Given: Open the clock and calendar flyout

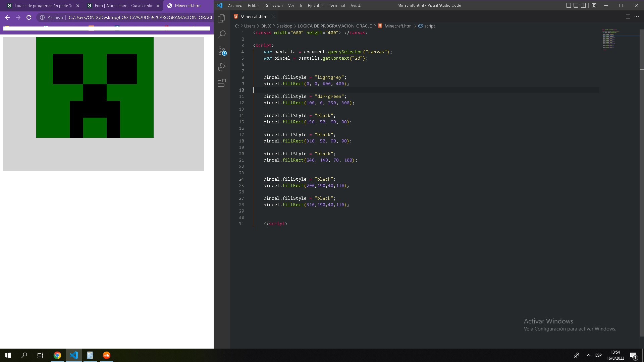Looking at the screenshot, I should click(x=615, y=355).
